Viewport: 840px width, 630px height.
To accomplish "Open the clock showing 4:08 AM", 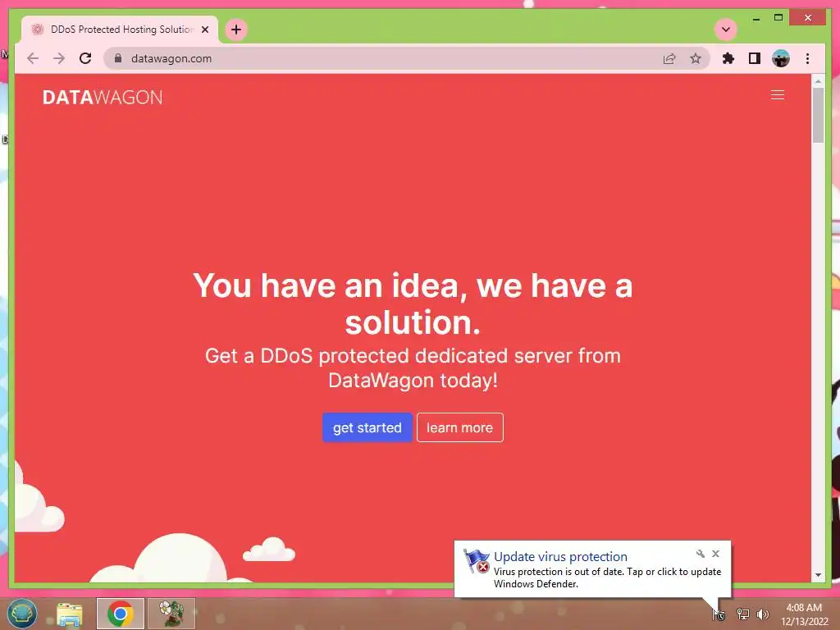I will [804, 614].
